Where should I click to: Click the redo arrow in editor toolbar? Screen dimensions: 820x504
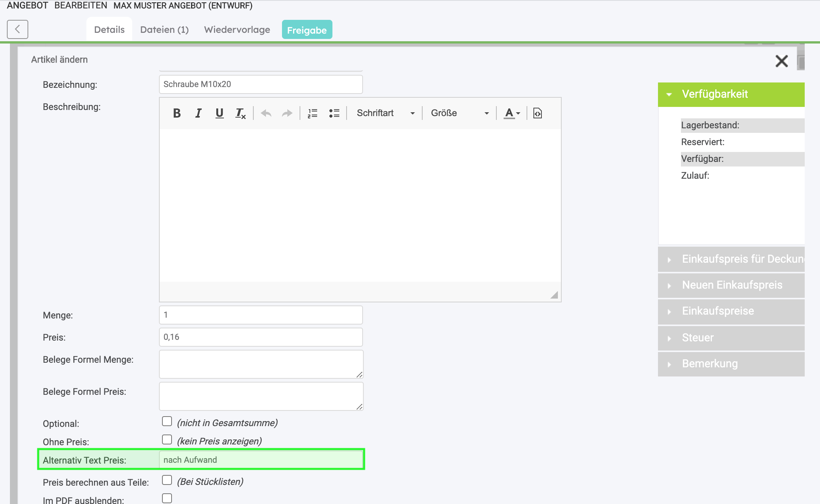coord(287,113)
